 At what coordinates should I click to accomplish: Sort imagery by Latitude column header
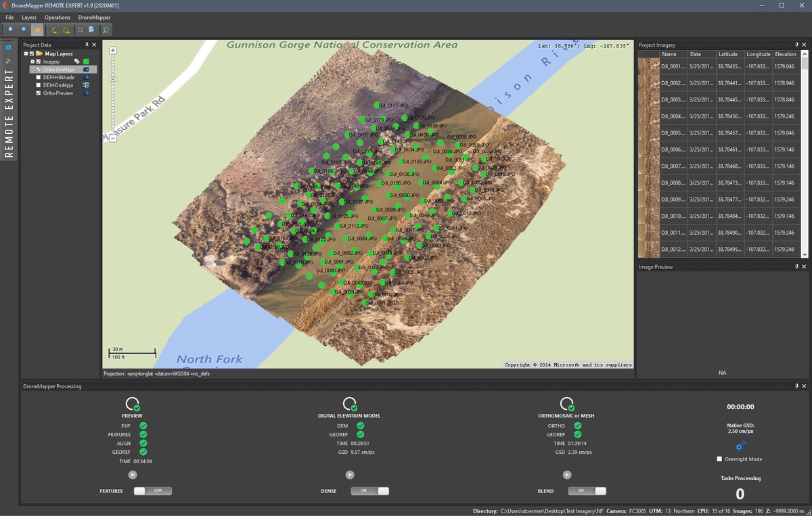731,54
